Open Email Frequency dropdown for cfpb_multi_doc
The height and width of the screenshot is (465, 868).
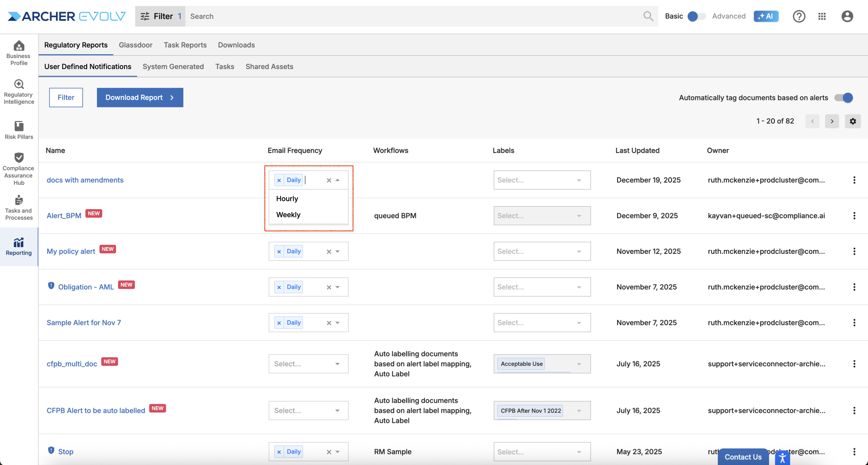coord(337,364)
